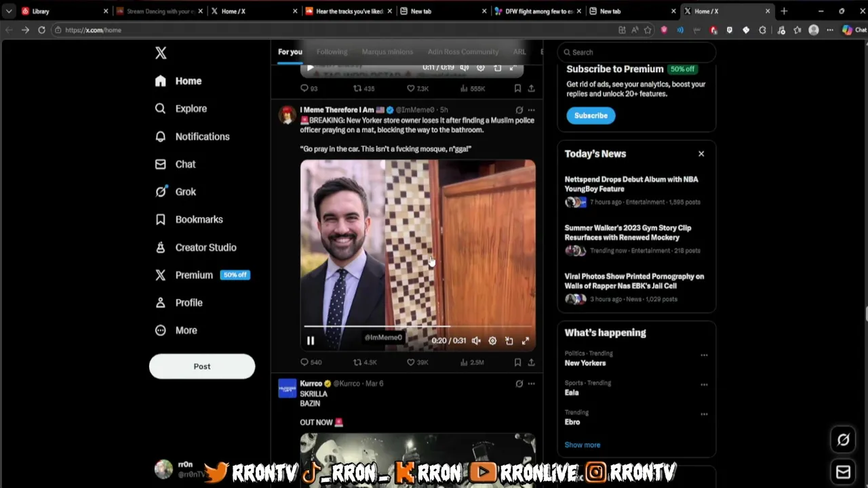Open video settings gear in ImMeme0 video
868x488 pixels.
(x=492, y=341)
